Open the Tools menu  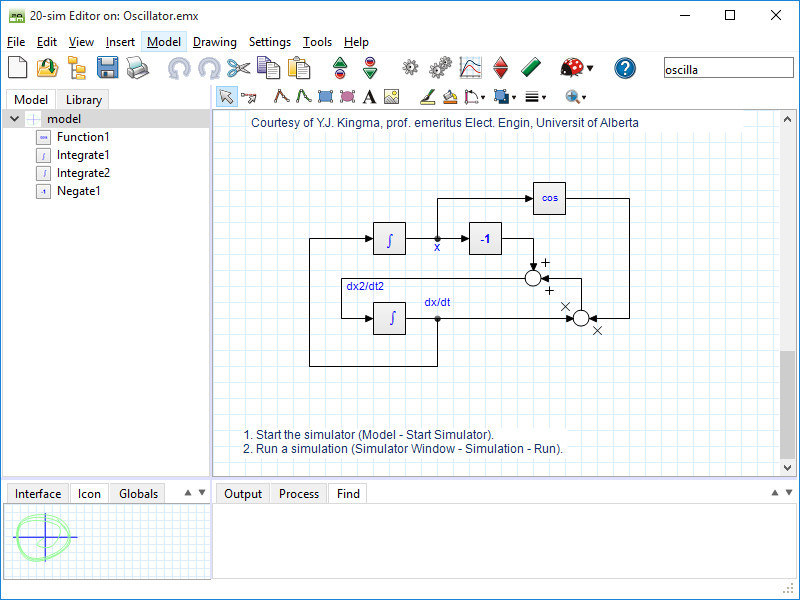tap(317, 42)
